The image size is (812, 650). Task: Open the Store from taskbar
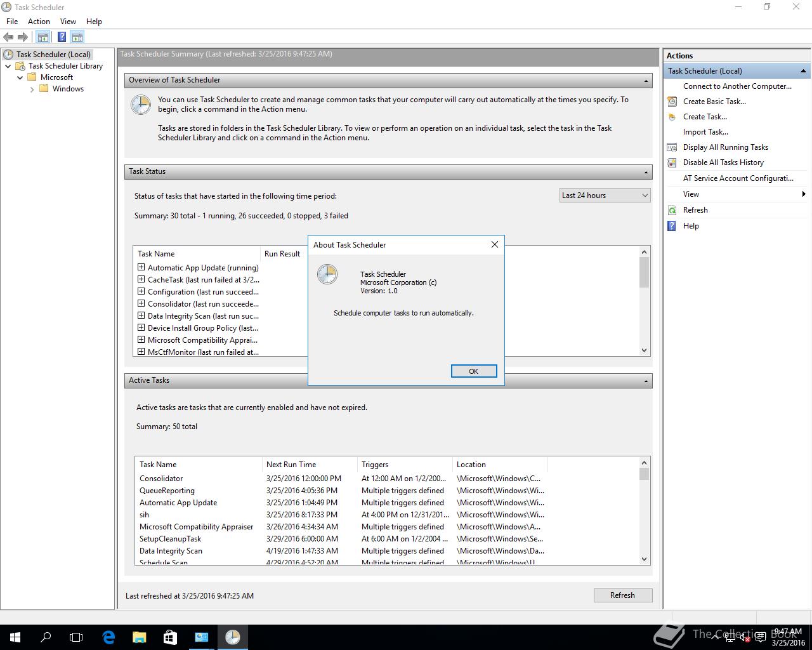click(170, 637)
